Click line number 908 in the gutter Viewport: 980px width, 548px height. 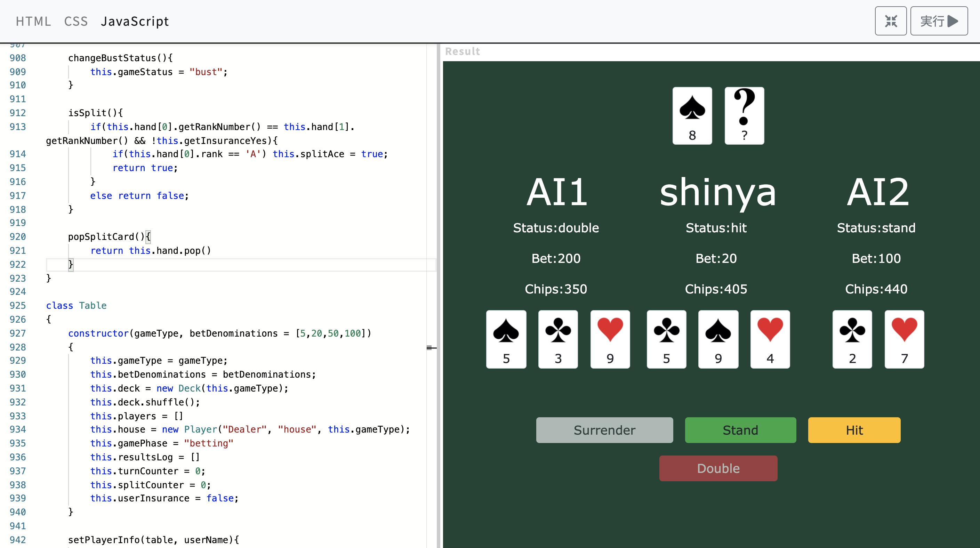point(17,58)
